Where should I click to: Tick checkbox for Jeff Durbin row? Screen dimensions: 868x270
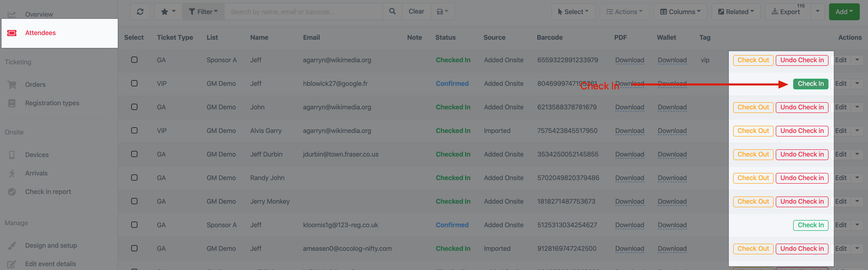coord(134,154)
